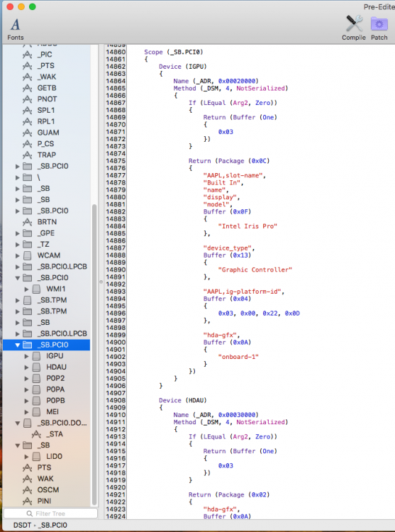Viewport: 395px width, 532px height.
Task: Select the WAK method row near bottom
Action: (45, 479)
